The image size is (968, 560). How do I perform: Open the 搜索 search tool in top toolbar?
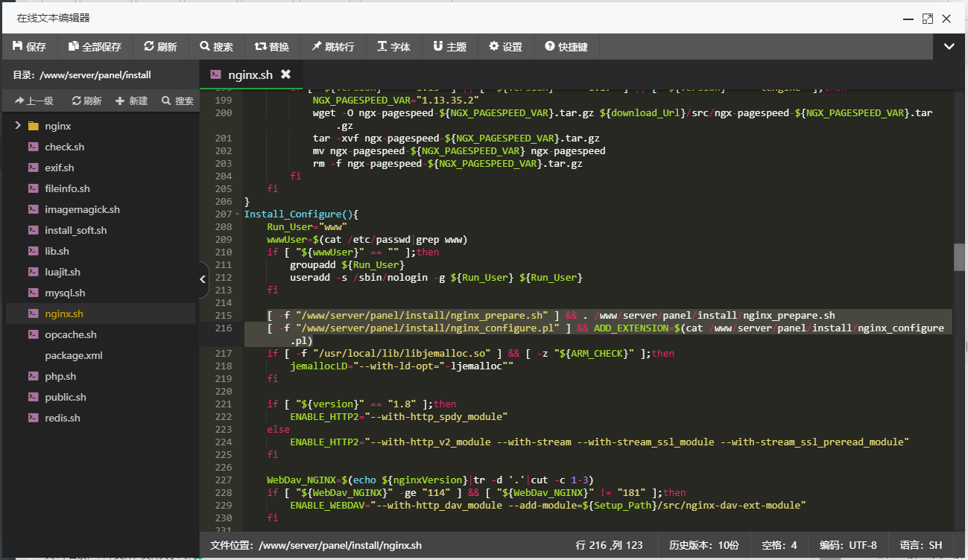point(217,46)
